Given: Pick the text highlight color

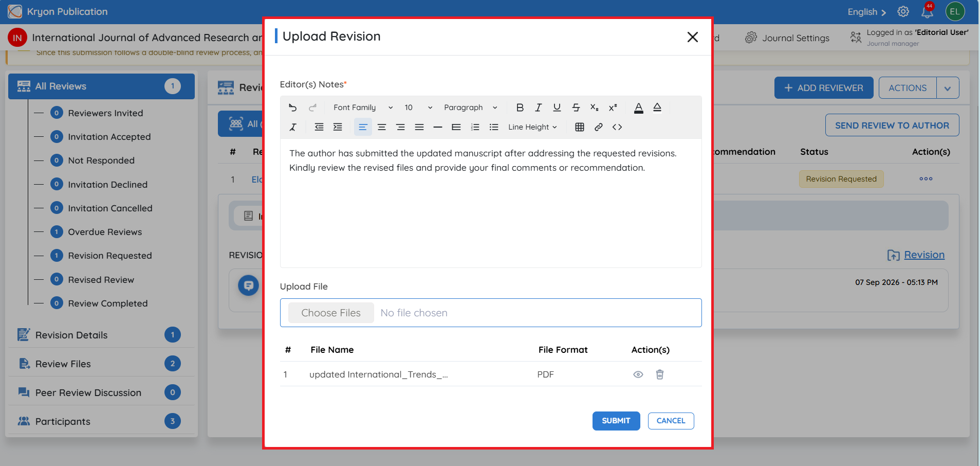Looking at the screenshot, I should pos(657,107).
